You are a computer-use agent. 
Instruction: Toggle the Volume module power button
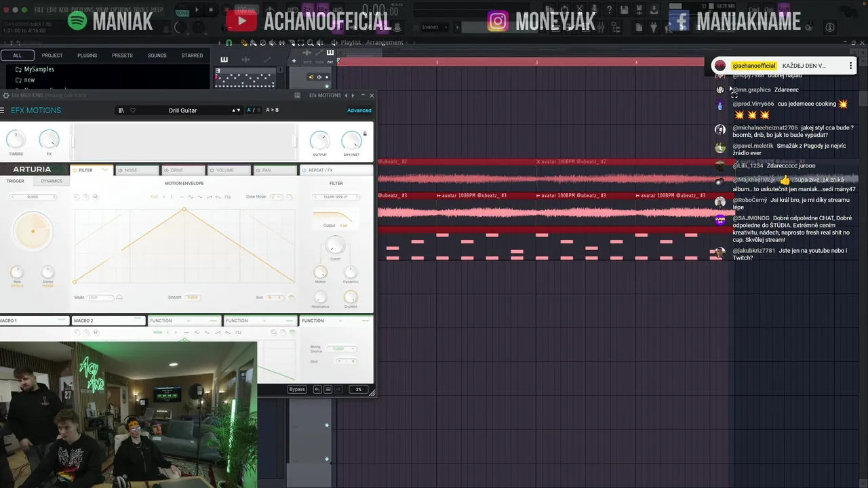click(x=212, y=170)
